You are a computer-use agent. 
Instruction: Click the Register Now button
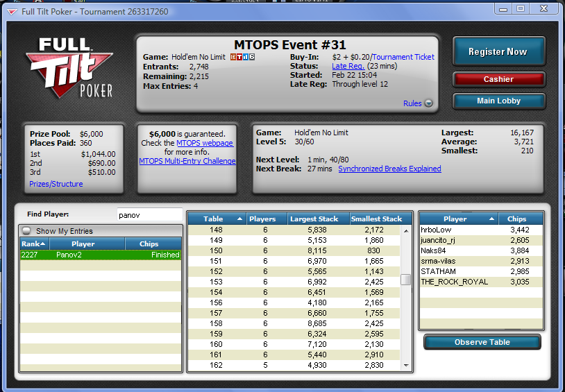498,51
